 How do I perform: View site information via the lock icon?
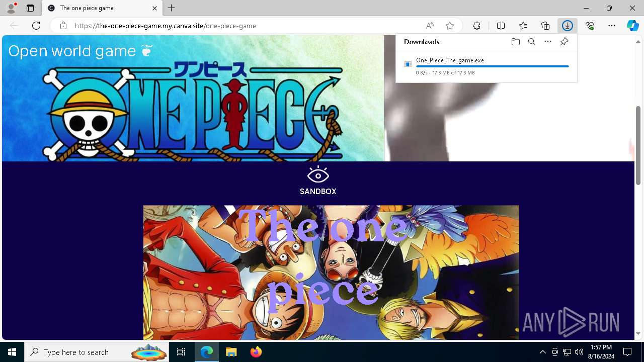[x=63, y=26]
